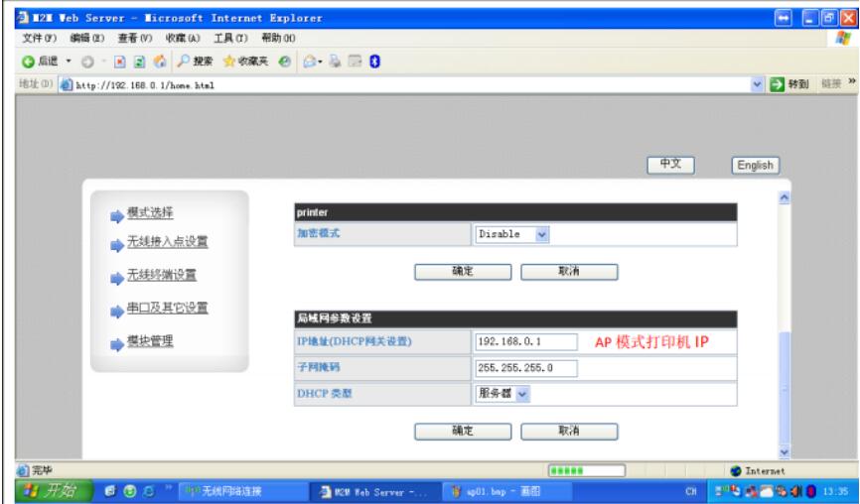Open the 加密模式 Disable dropdown
This screenshot has width=860, height=504.
(512, 235)
